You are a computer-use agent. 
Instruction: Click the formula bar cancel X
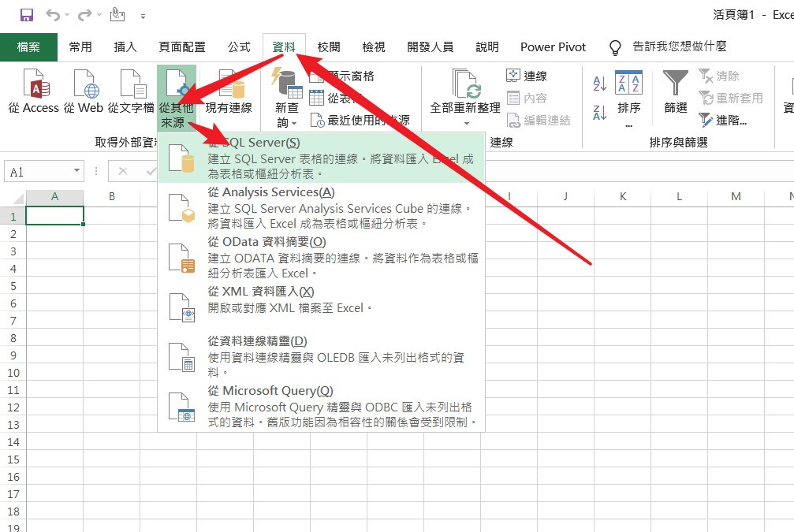coord(122,171)
